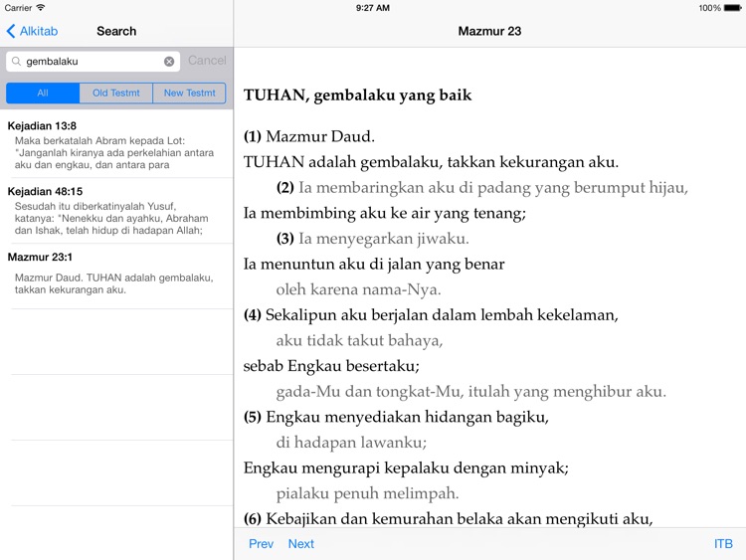Tap the battery status icon
The height and width of the screenshot is (560, 746).
pyautogui.click(x=732, y=8)
